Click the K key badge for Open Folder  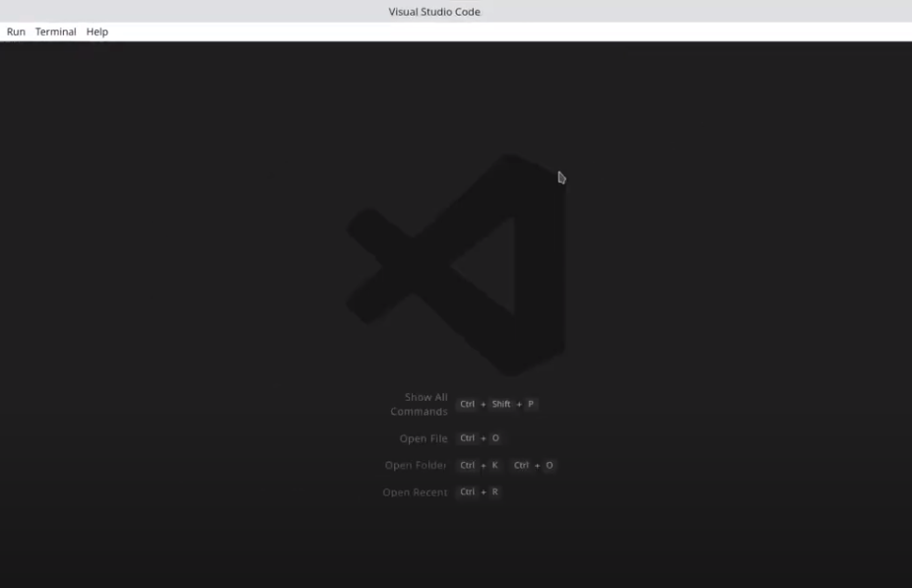495,465
